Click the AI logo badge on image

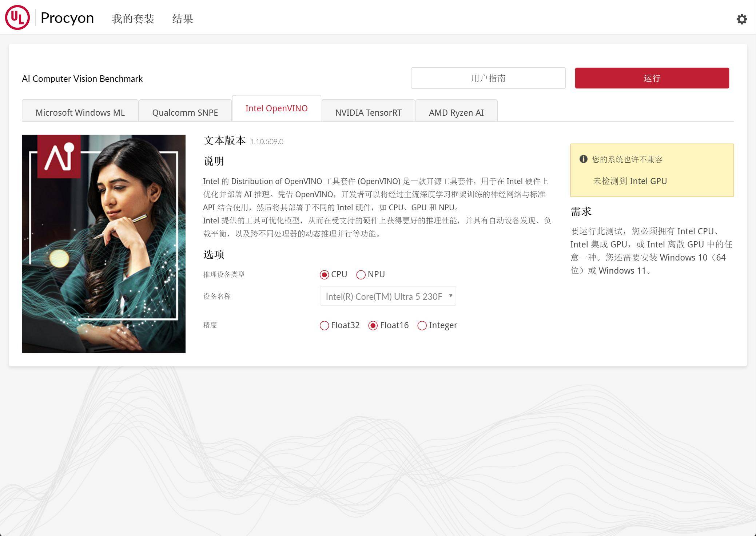[x=59, y=156]
